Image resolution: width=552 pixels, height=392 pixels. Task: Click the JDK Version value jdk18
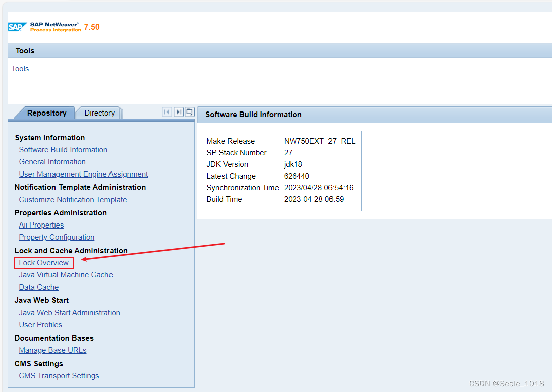click(293, 164)
